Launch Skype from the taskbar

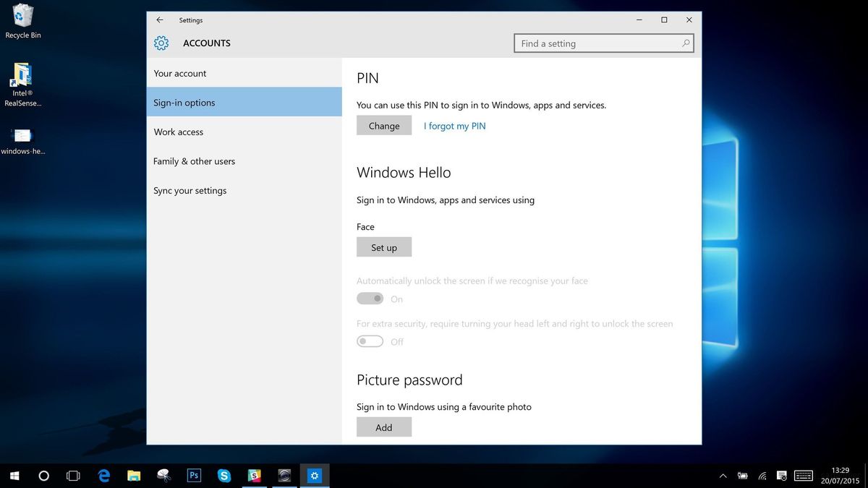[224, 476]
